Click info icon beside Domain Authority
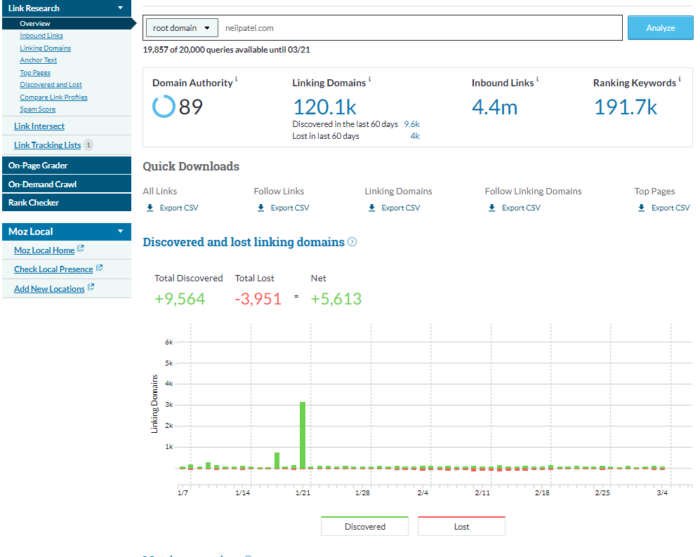700x557 pixels. (x=237, y=80)
